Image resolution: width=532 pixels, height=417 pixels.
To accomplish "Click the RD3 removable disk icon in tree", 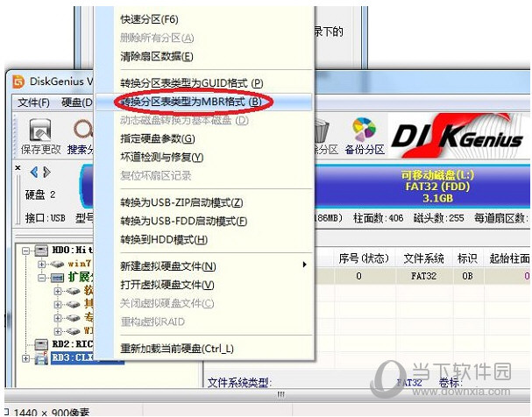I will [41, 358].
